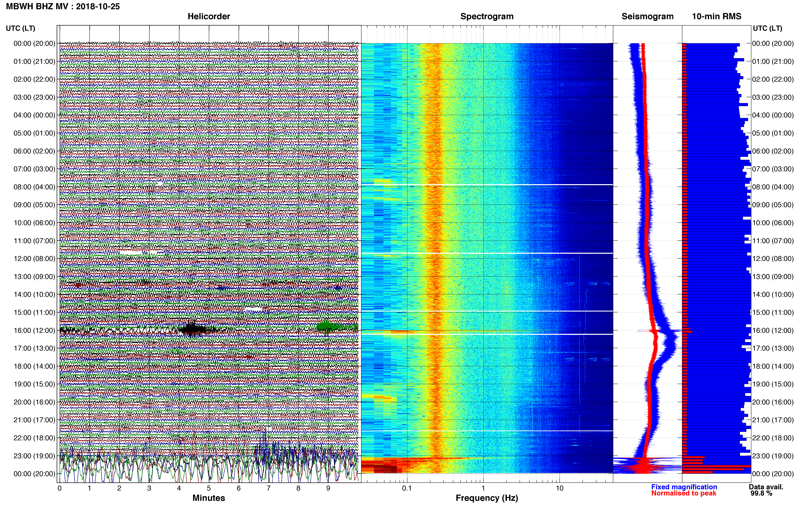The image size is (812, 508).
Task: Select the 'Spectrogram' panel heading
Action: tap(487, 16)
